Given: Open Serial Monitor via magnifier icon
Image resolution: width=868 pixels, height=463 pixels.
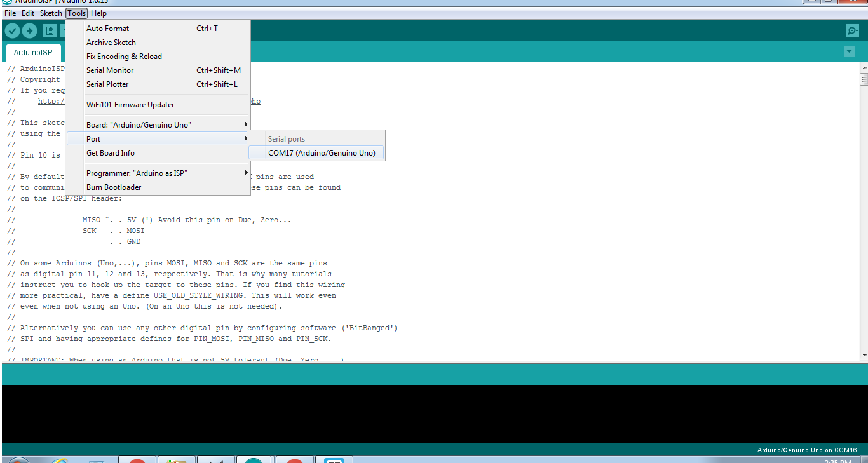Looking at the screenshot, I should pos(852,30).
